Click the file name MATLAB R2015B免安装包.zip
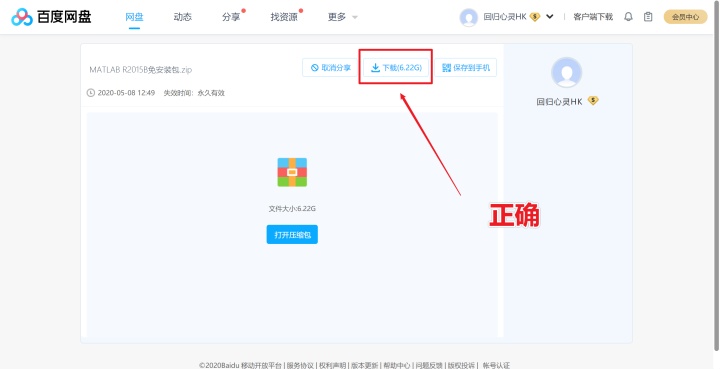This screenshot has width=720, height=369. pyautogui.click(x=141, y=70)
